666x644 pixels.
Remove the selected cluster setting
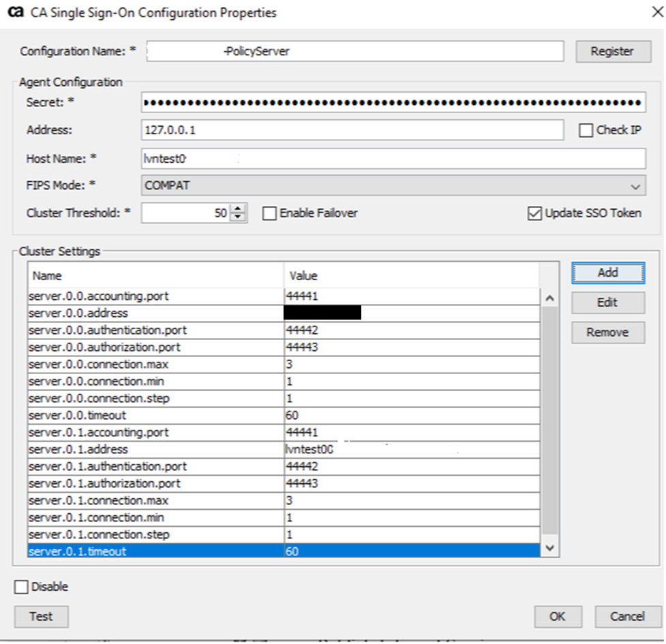click(607, 333)
